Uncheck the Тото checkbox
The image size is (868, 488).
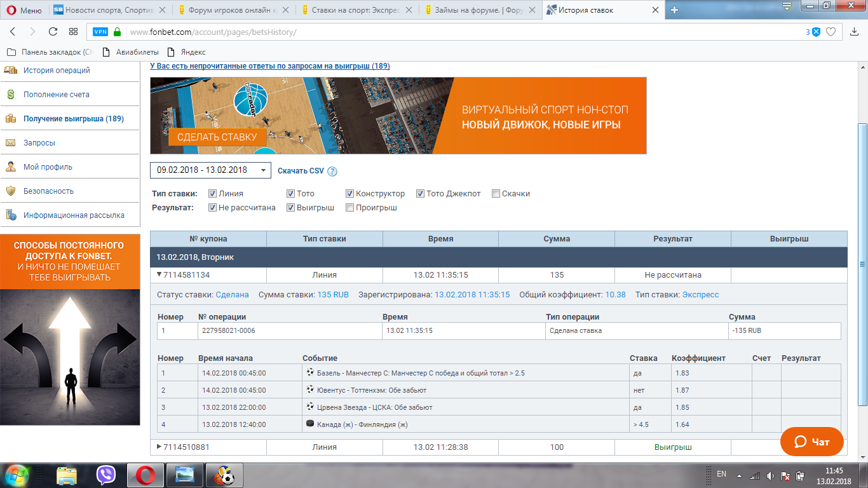pyautogui.click(x=290, y=194)
